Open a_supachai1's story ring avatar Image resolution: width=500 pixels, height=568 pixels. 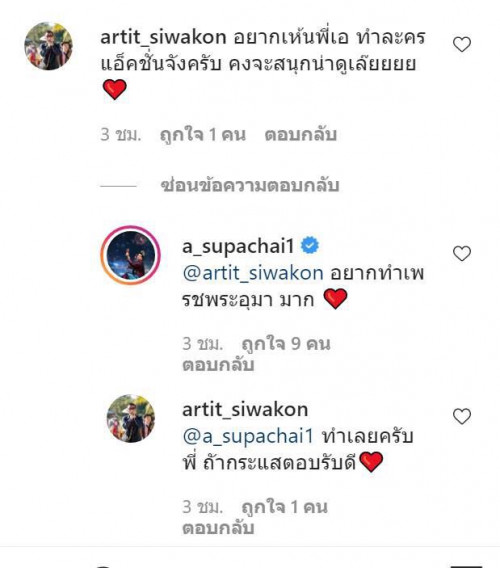130,255
